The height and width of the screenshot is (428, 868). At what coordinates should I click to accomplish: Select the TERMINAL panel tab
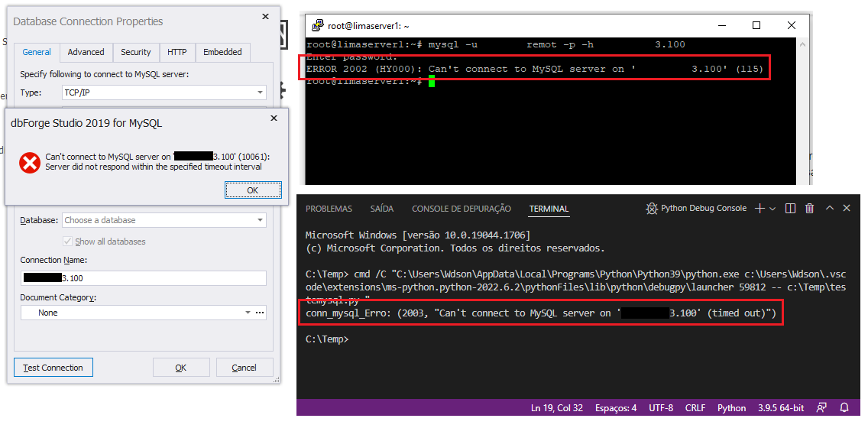click(x=549, y=209)
